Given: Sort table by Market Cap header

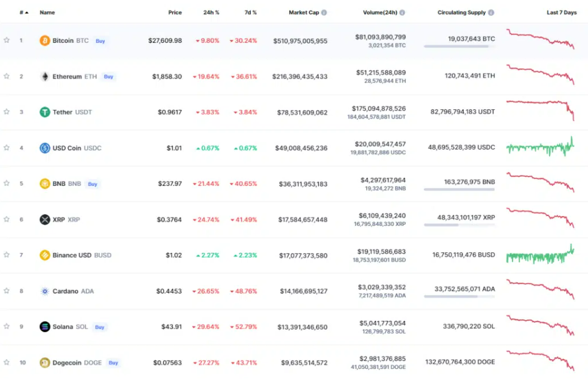Looking at the screenshot, I should pyautogui.click(x=304, y=12).
